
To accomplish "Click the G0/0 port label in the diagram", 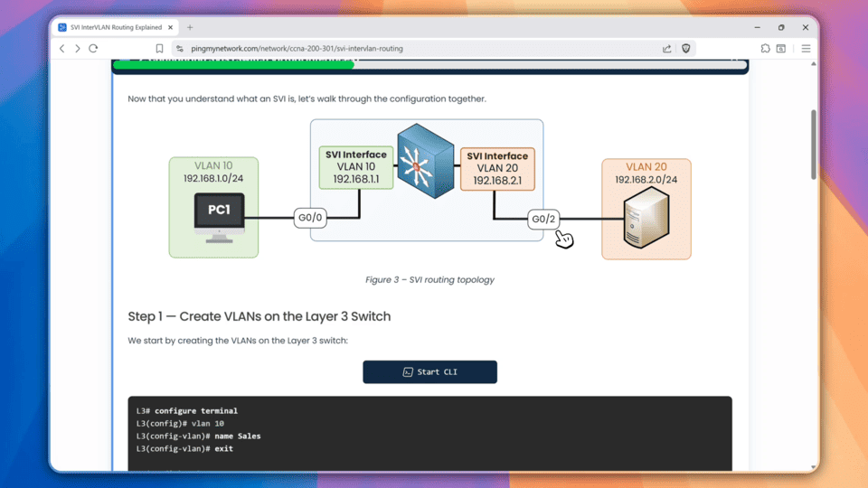I will [310, 218].
